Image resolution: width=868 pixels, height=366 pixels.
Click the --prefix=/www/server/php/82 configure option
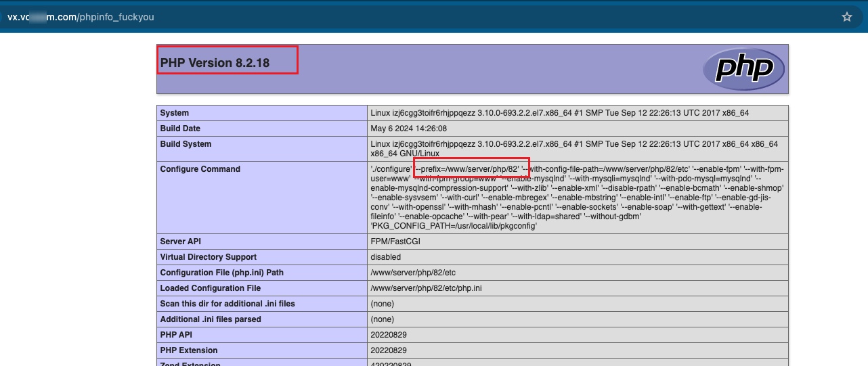tap(470, 169)
